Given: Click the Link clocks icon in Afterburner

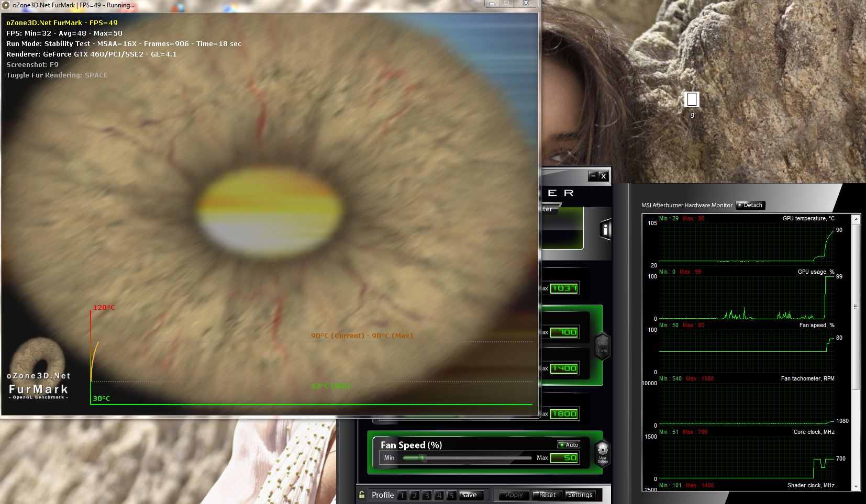Looking at the screenshot, I should click(x=603, y=346).
